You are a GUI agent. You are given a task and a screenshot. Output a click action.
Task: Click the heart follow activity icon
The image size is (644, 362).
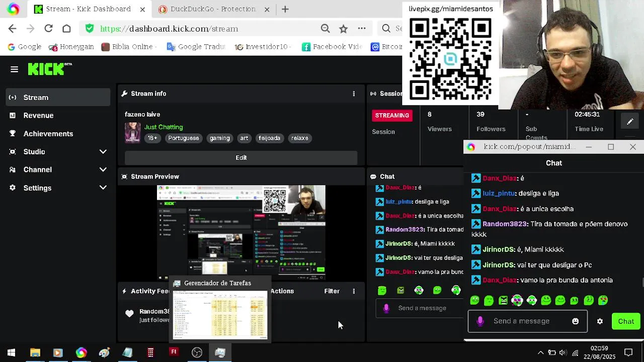(x=129, y=314)
